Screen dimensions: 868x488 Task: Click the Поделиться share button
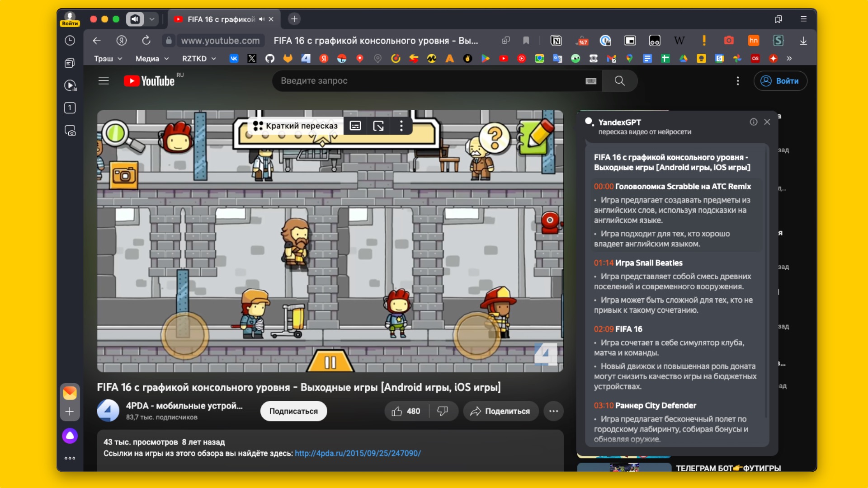[x=500, y=411]
